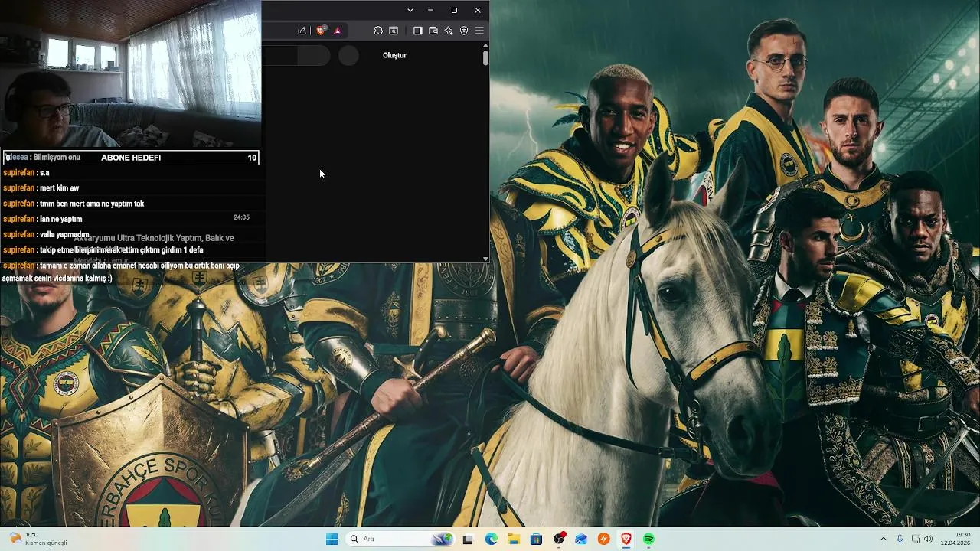Expand the tab list chevron in title bar
Screen dimensions: 980x551
[410, 10]
